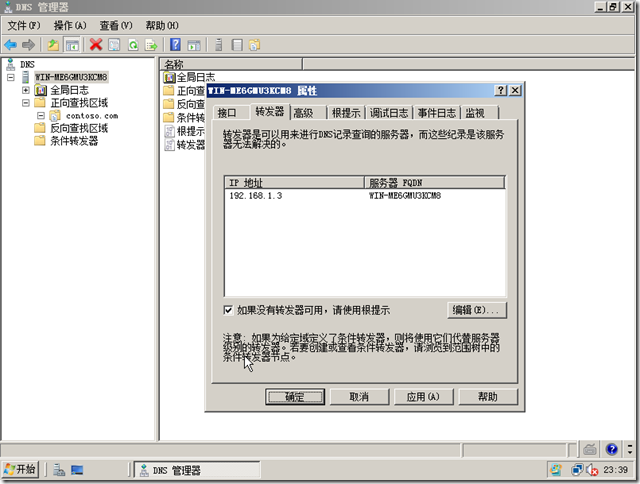Viewport: 640px width, 484px height.
Task: Click the DNS 管理器 taskbar button
Action: click(198, 470)
